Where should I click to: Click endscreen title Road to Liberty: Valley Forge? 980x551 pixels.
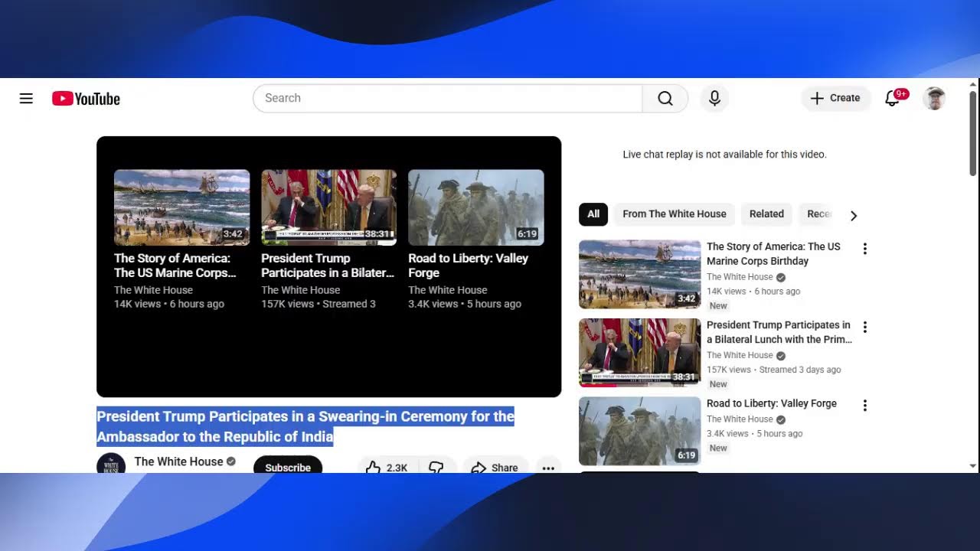click(468, 266)
